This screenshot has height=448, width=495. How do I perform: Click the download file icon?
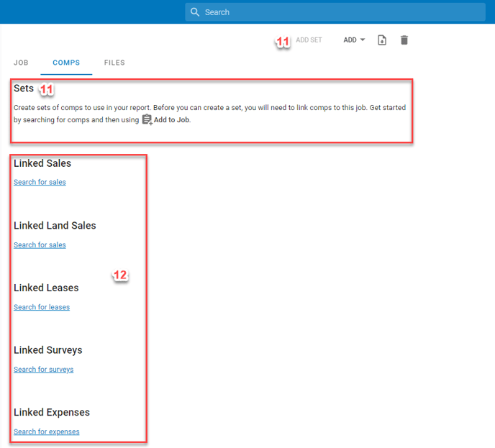tap(382, 40)
